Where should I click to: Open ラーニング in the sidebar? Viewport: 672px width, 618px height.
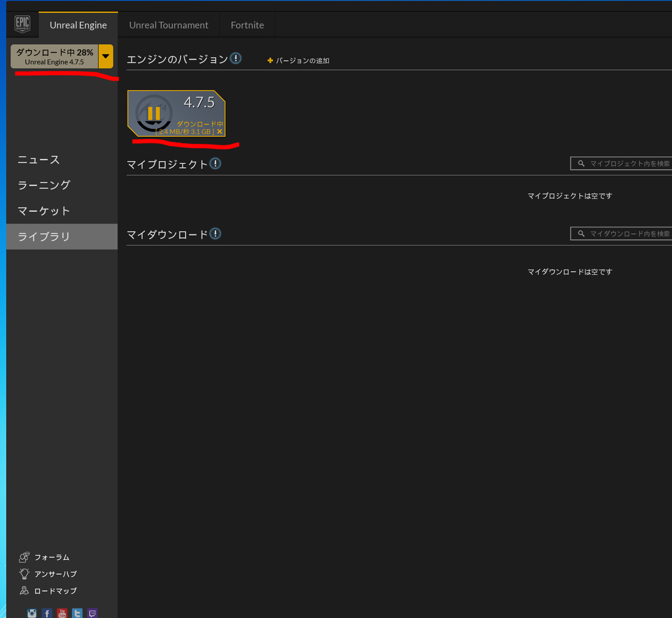click(x=62, y=185)
